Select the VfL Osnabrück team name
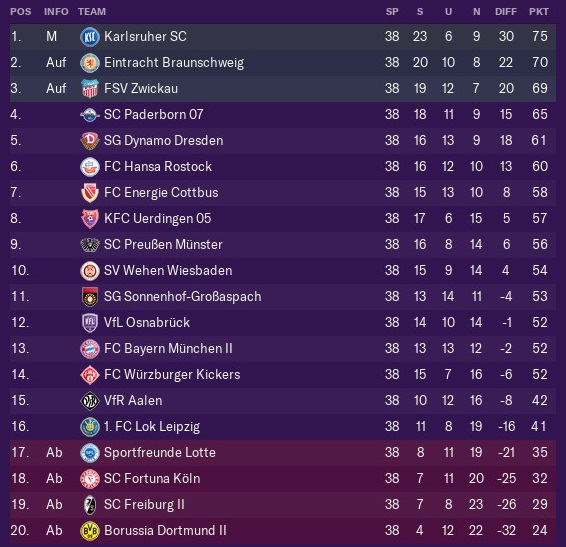The image size is (566, 547). coord(147,322)
